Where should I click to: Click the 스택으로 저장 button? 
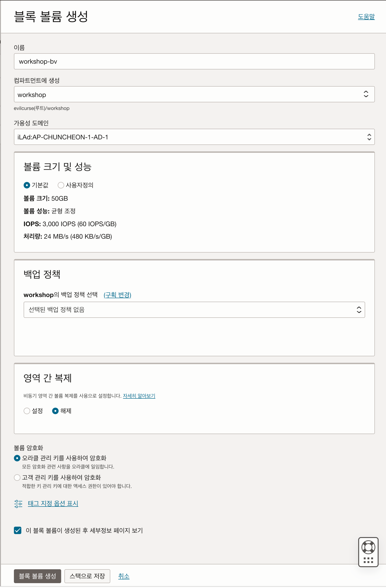point(87,576)
